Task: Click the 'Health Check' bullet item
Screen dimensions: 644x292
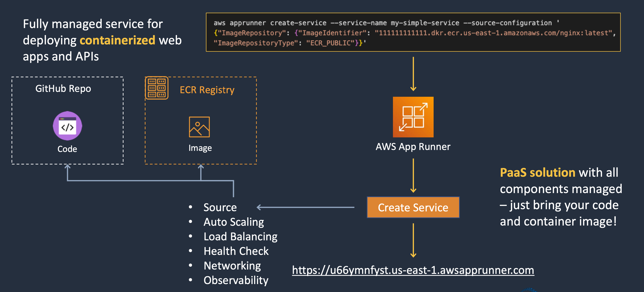Action: click(236, 251)
